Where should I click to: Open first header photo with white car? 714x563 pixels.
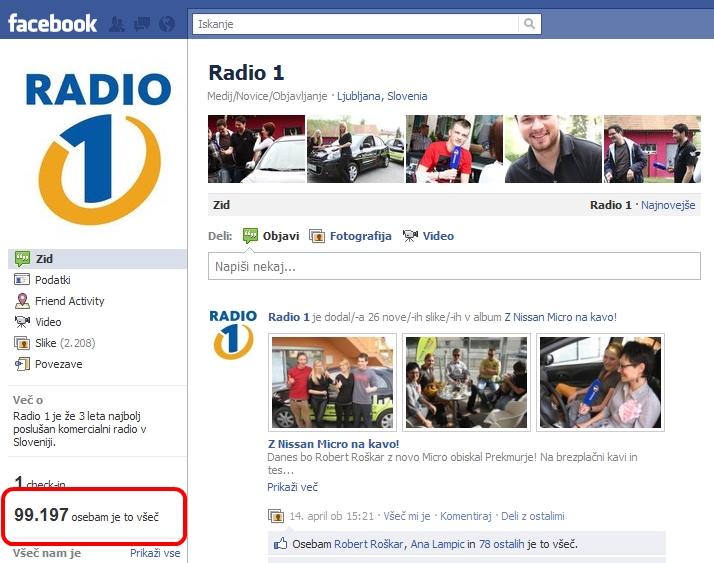point(256,149)
